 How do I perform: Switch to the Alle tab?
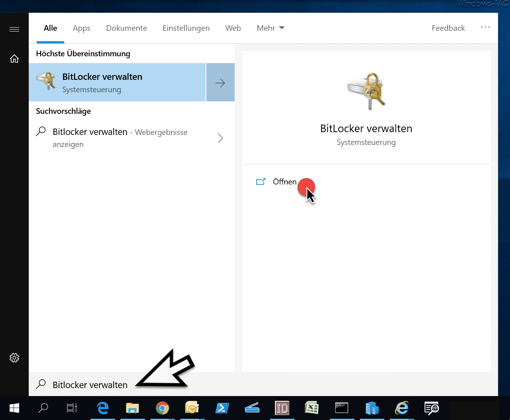[x=50, y=28]
